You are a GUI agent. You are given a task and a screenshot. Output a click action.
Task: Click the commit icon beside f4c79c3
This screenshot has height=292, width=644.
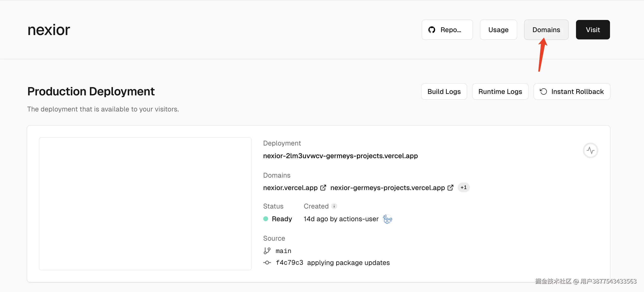267,263
